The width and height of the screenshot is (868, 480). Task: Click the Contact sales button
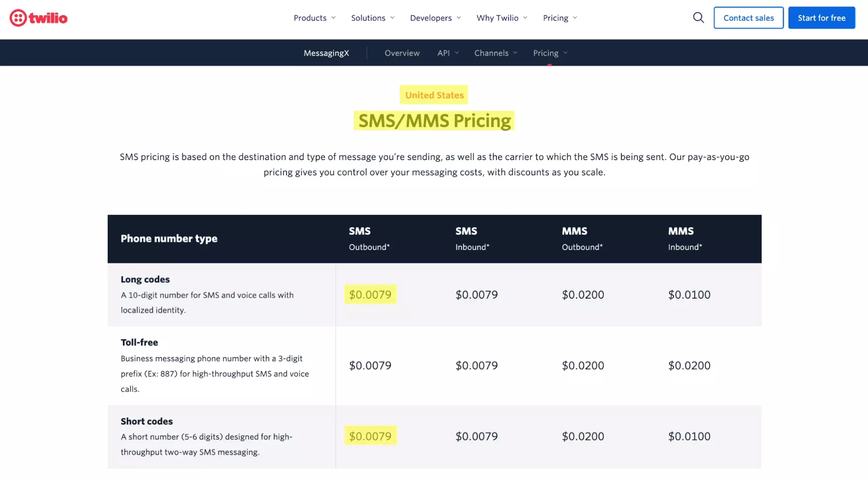coord(749,18)
